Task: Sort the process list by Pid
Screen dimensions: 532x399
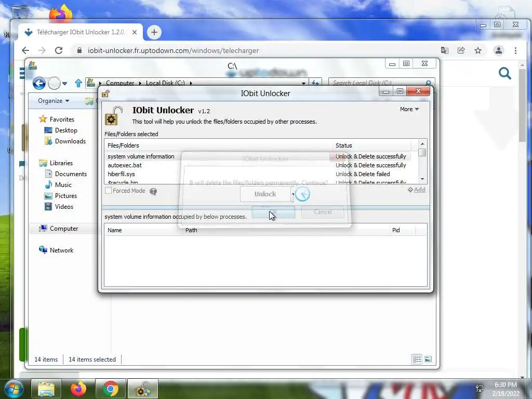Action: click(x=402, y=230)
